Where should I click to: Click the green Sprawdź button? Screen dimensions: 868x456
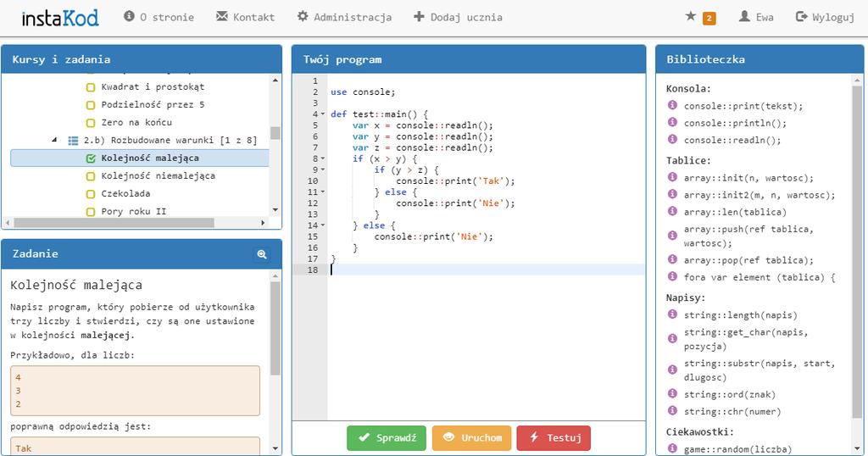tap(387, 437)
